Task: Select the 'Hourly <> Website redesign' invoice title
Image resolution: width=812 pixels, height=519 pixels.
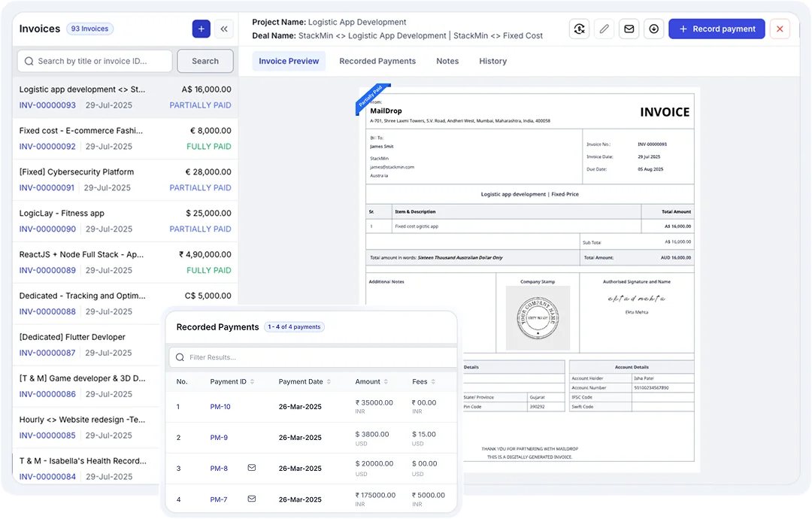Action: (82, 420)
